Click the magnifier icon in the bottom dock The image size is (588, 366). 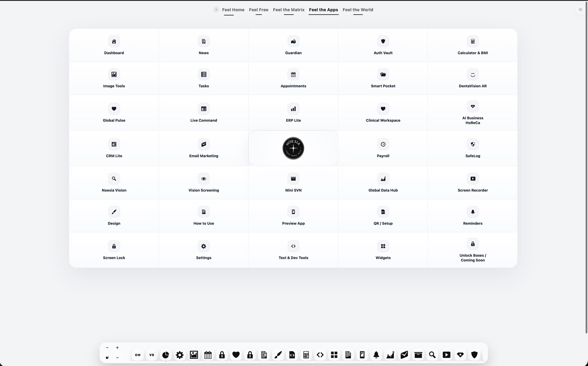[432, 355]
